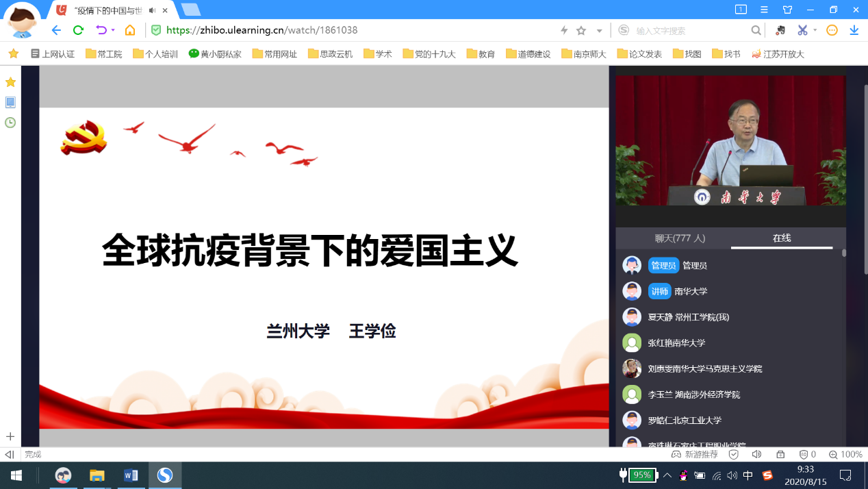Click the lightning speed mode icon
Screen dimensions: 868x489
click(564, 30)
